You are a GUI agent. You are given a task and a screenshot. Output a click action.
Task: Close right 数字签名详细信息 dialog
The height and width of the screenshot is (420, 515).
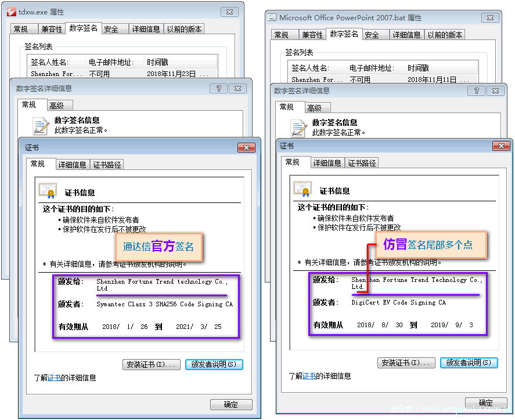[495, 90]
